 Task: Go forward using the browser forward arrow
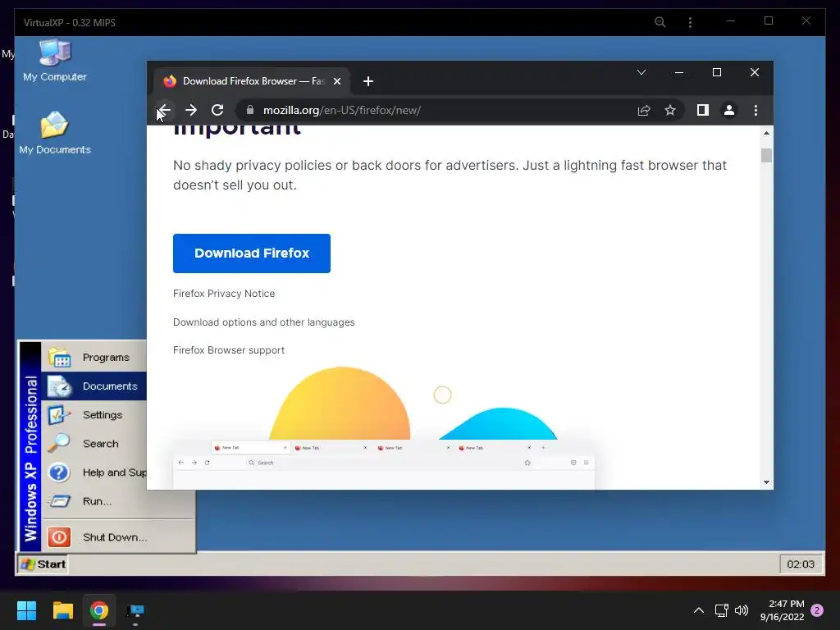pyautogui.click(x=190, y=111)
